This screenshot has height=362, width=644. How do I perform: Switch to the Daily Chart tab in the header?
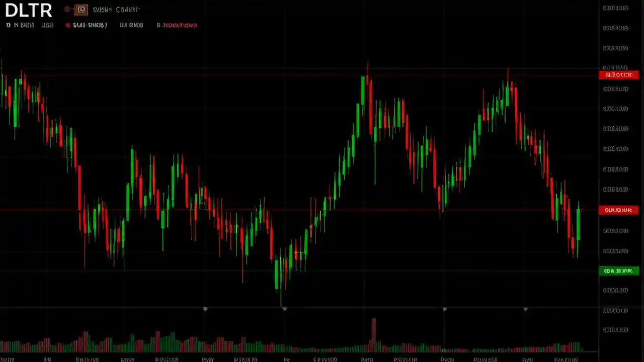point(116,9)
